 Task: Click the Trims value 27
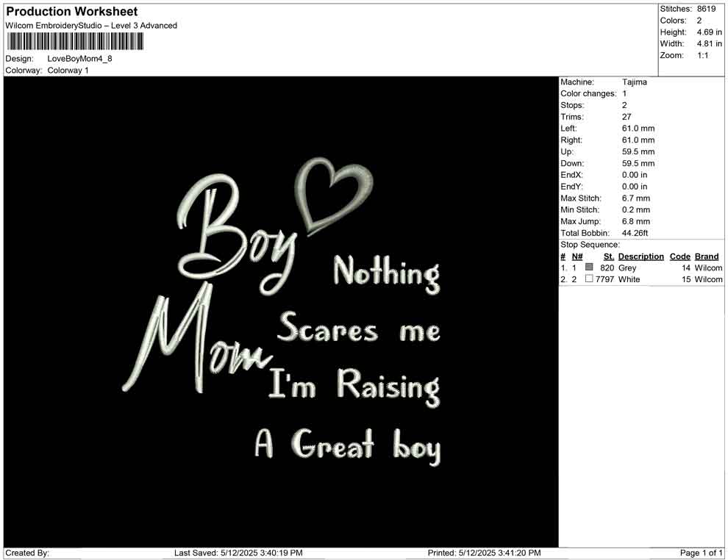tap(627, 116)
